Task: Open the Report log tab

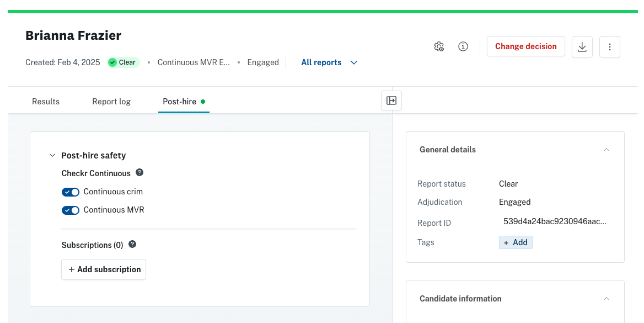Action: click(x=111, y=102)
